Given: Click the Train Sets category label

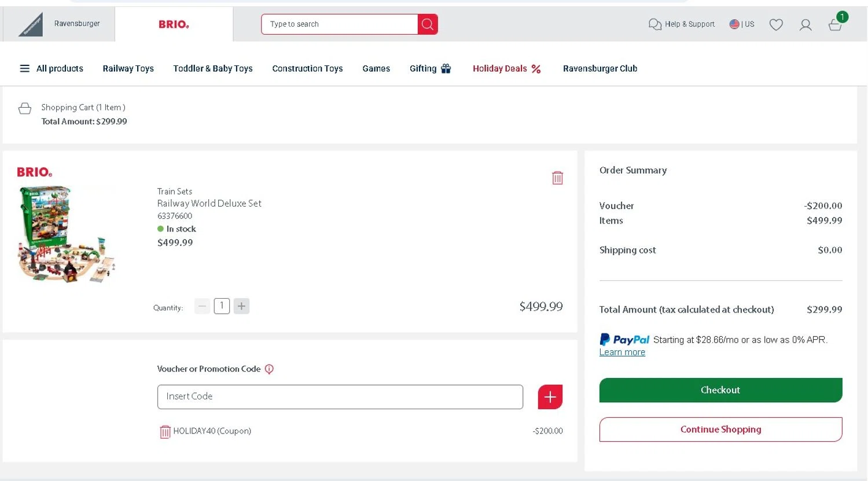Looking at the screenshot, I should point(175,192).
